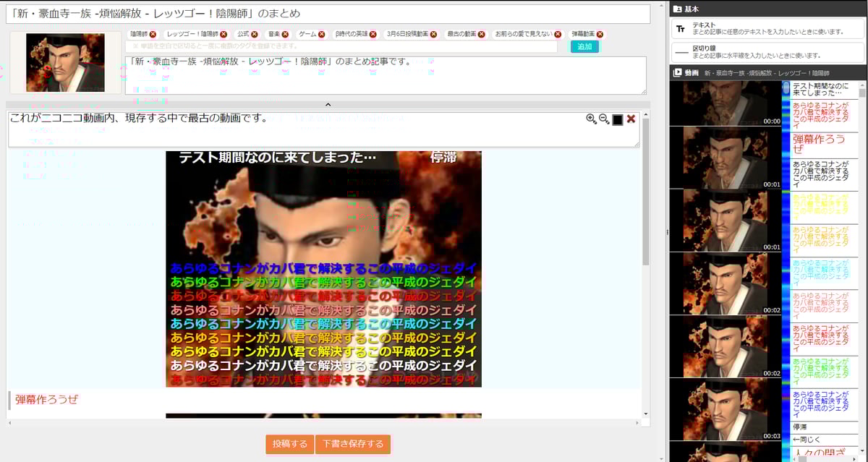
Task: Remove the 音楽 tag
Action: click(285, 35)
